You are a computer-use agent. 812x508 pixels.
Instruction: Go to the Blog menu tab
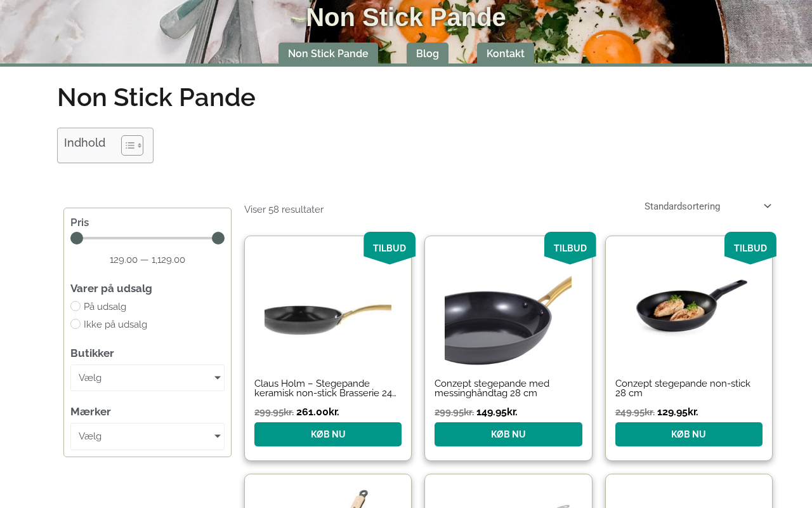(428, 53)
